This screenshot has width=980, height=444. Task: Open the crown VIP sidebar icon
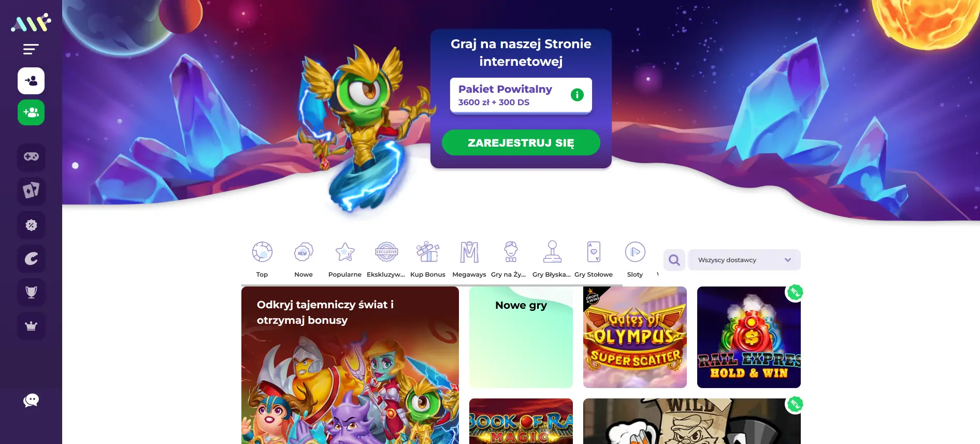pos(31,326)
